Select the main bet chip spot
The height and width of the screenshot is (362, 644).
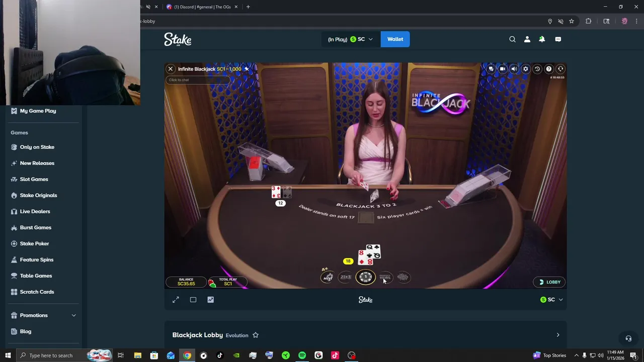pos(366,277)
